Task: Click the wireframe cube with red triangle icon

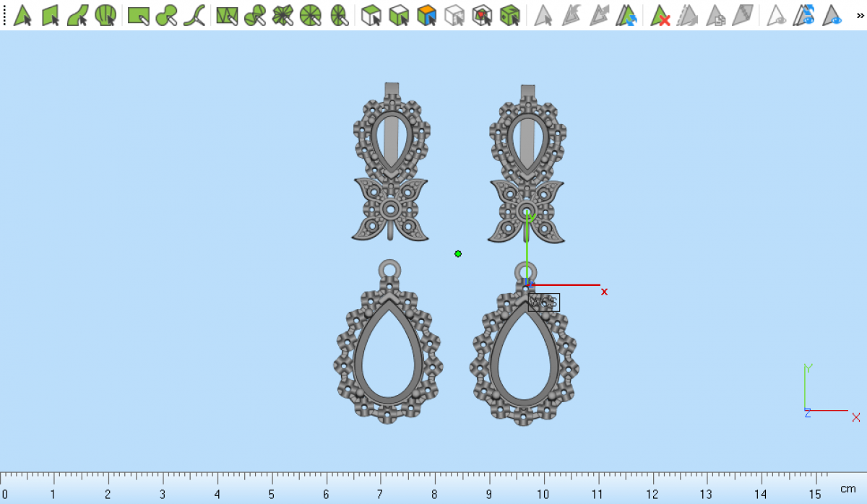Action: pyautogui.click(x=482, y=15)
